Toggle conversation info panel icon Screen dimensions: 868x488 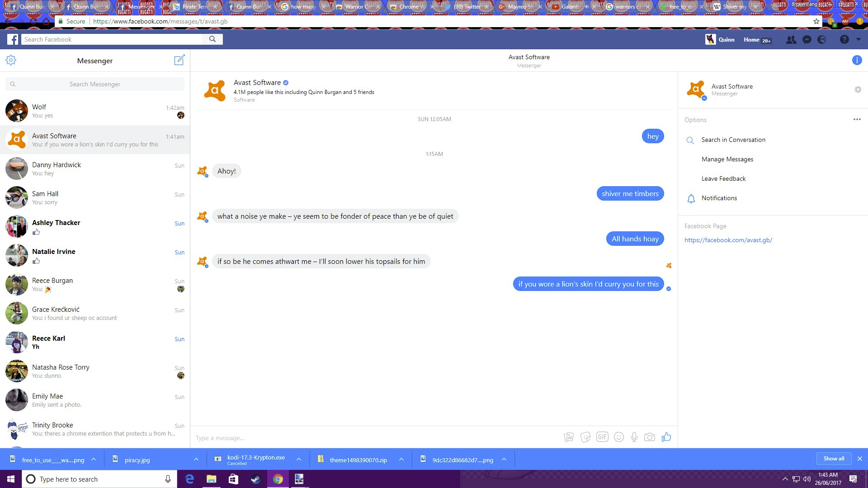click(x=857, y=60)
